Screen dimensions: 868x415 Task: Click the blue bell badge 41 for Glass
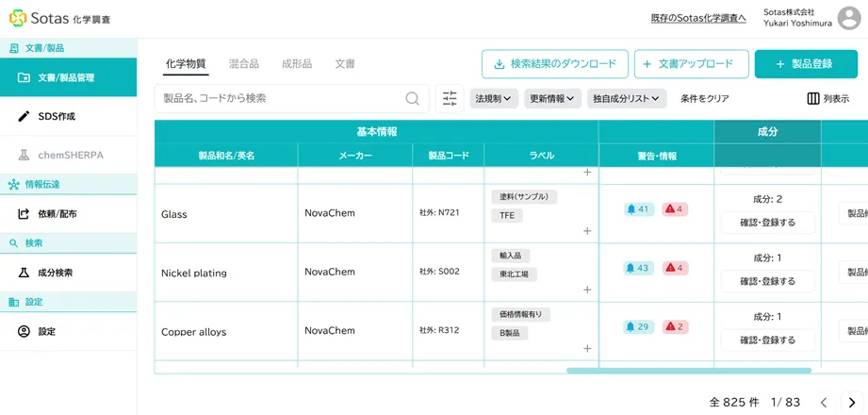(639, 209)
